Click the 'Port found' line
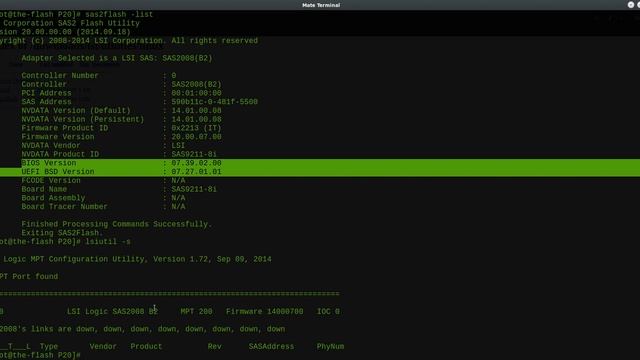The width and height of the screenshot is (640, 360). 29,277
